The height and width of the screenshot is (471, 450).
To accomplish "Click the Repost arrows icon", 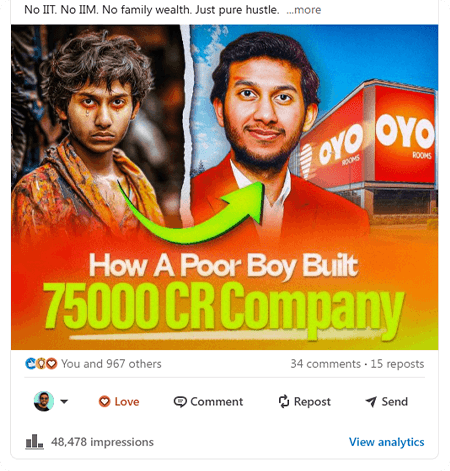I will coord(284,401).
